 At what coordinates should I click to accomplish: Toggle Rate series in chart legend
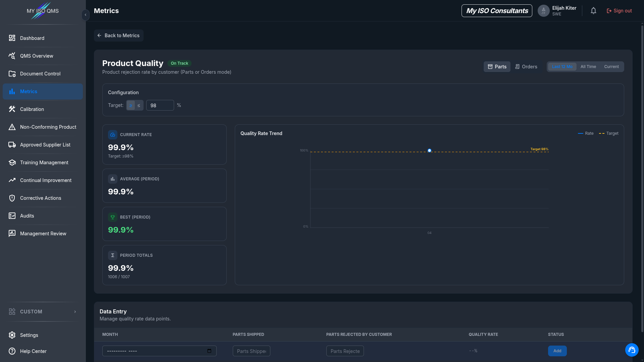coord(586,133)
